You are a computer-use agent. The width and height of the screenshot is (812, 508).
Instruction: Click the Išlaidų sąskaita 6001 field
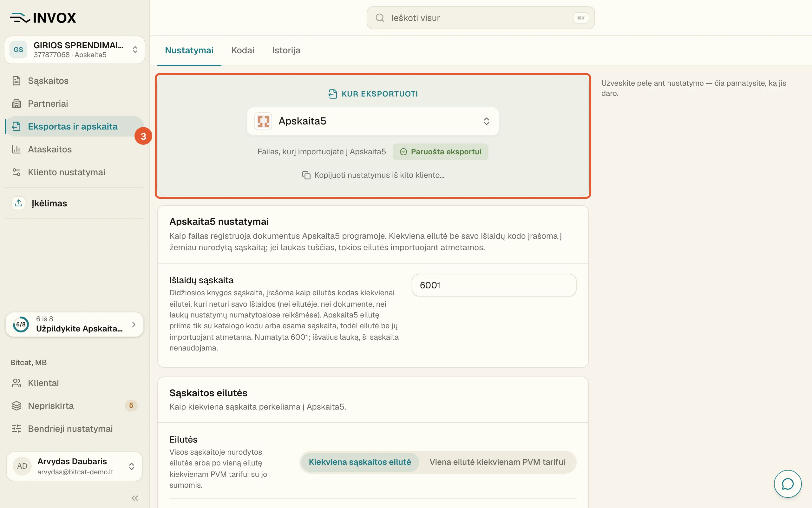click(x=494, y=285)
